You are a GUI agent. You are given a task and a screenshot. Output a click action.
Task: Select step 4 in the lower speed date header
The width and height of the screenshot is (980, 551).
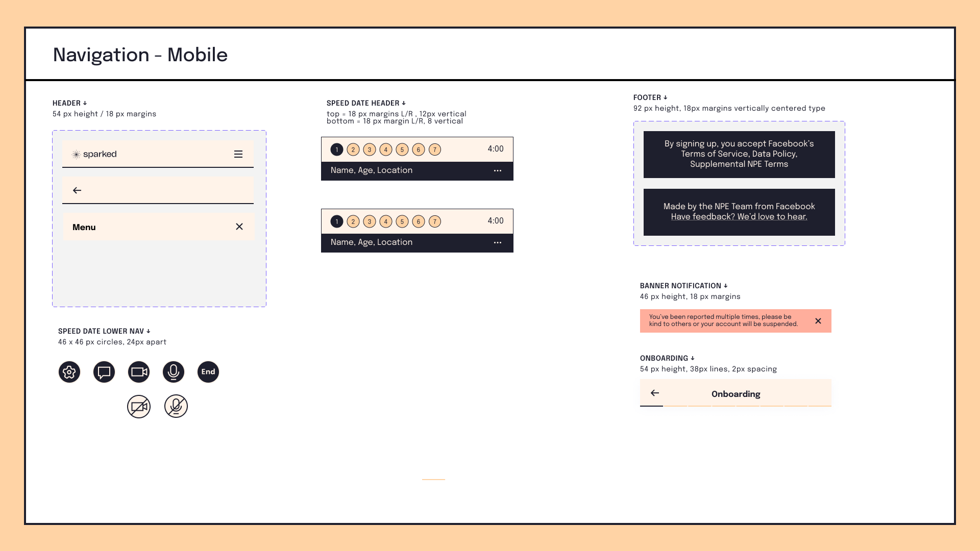[386, 221]
